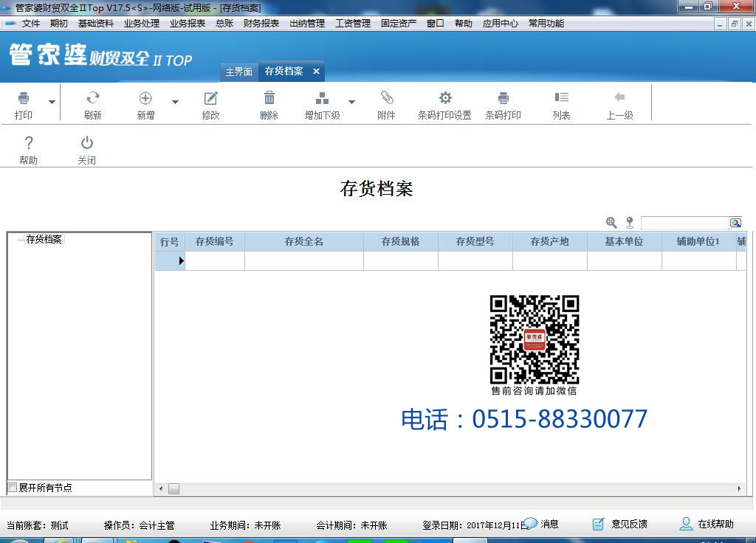Screen dimensions: 756x543
Task: Click 增加下级 add sub-level icon
Action: (x=322, y=98)
